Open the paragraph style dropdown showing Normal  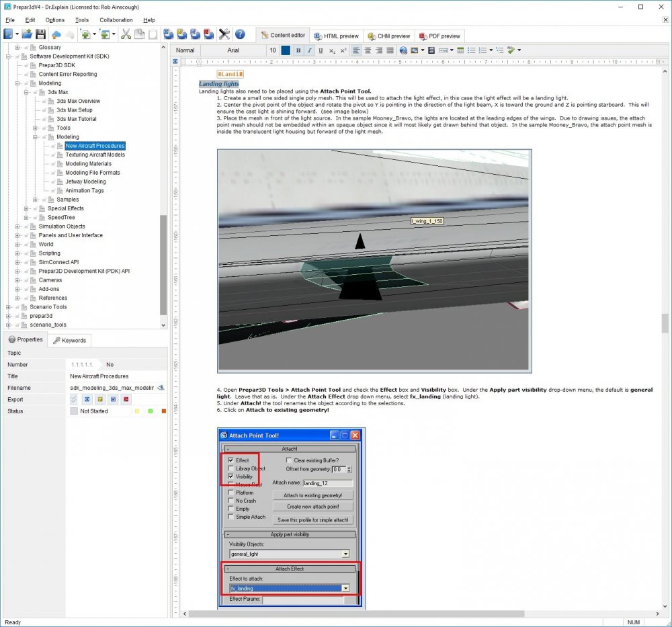(x=185, y=50)
